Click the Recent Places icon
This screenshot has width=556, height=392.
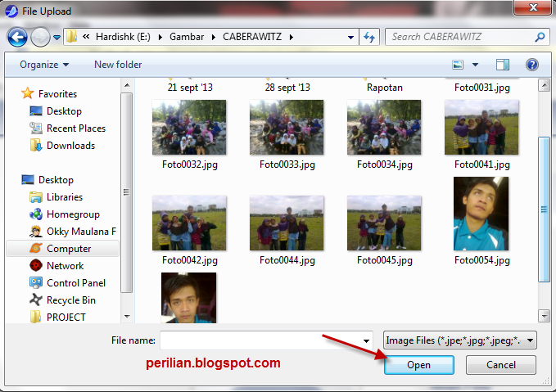coord(36,128)
